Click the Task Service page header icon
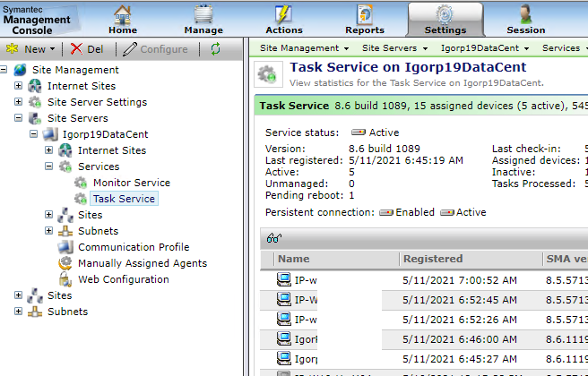 [x=268, y=74]
